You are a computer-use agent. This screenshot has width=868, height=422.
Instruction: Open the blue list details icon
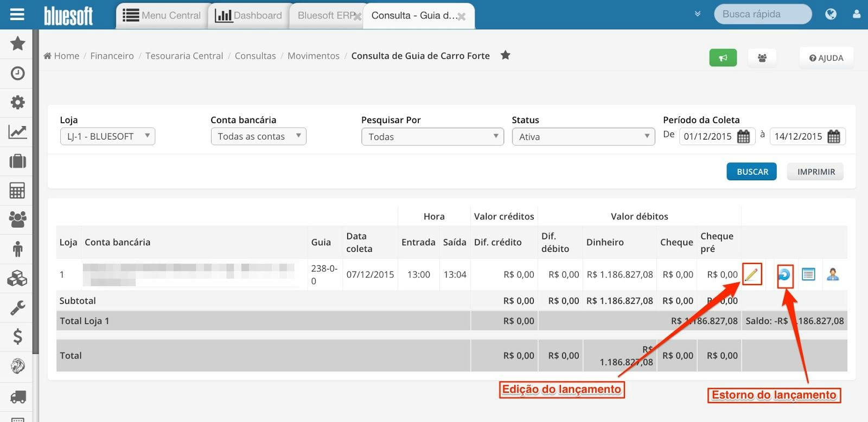click(x=808, y=274)
